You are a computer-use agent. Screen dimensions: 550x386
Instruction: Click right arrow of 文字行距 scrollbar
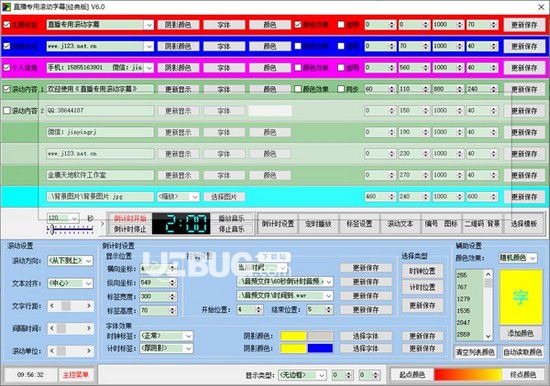89,306
